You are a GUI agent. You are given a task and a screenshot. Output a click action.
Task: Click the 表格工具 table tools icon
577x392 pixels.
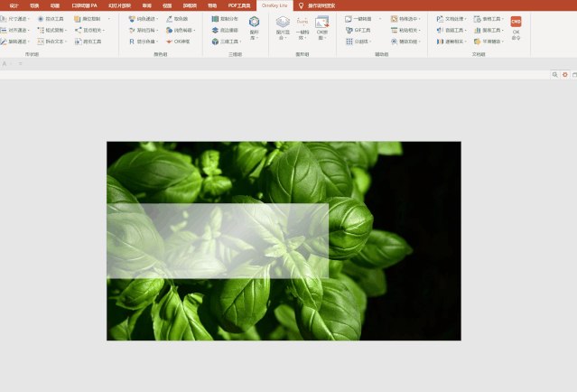click(x=478, y=19)
